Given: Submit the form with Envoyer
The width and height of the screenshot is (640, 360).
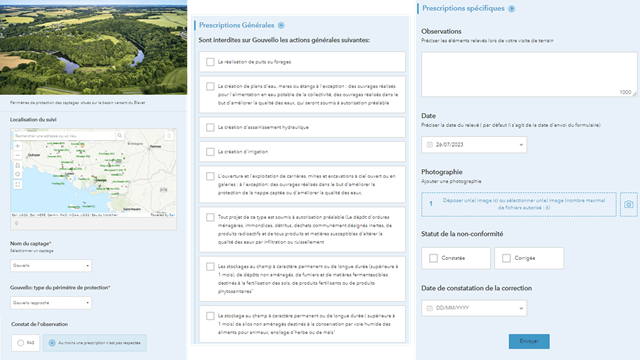Looking at the screenshot, I should pos(529,341).
